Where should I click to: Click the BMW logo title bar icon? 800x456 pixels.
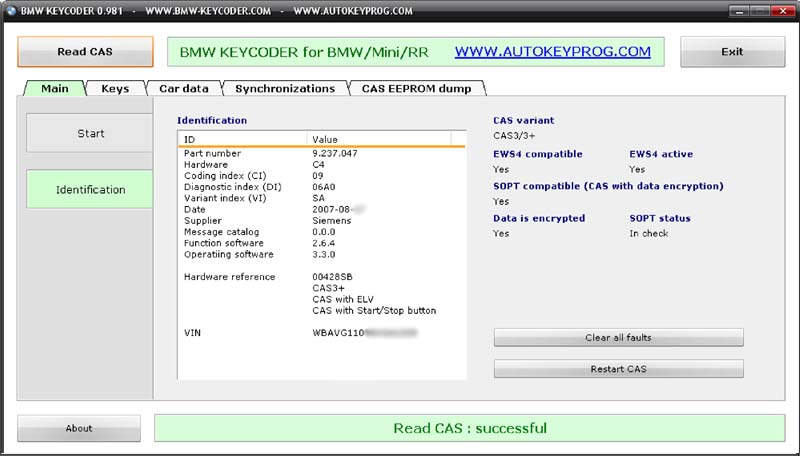(11, 11)
